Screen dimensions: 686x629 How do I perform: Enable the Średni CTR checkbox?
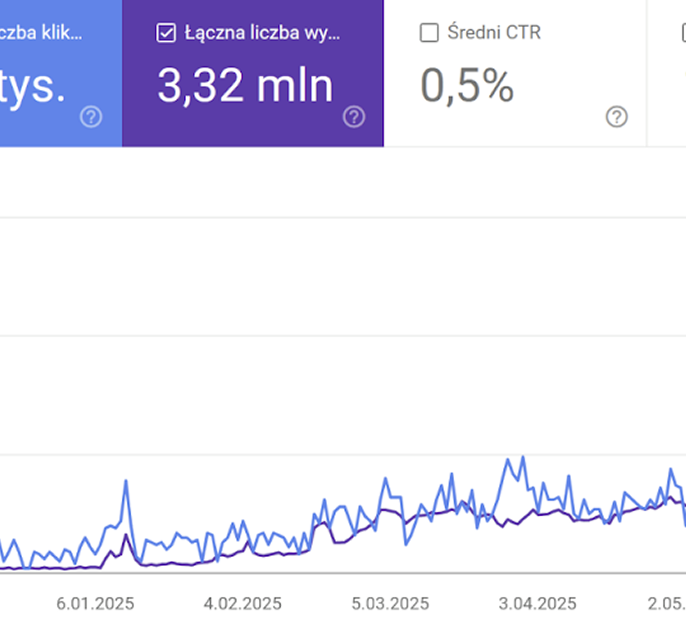pos(430,33)
